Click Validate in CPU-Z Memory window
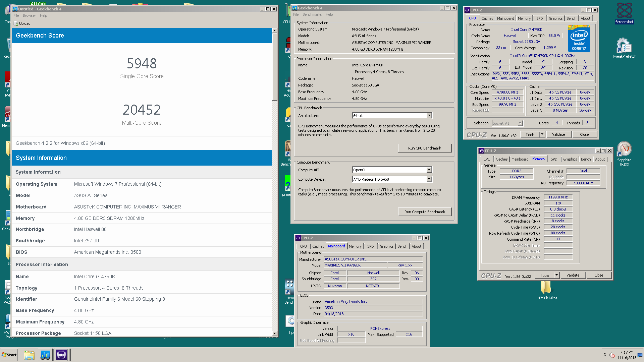 click(573, 275)
